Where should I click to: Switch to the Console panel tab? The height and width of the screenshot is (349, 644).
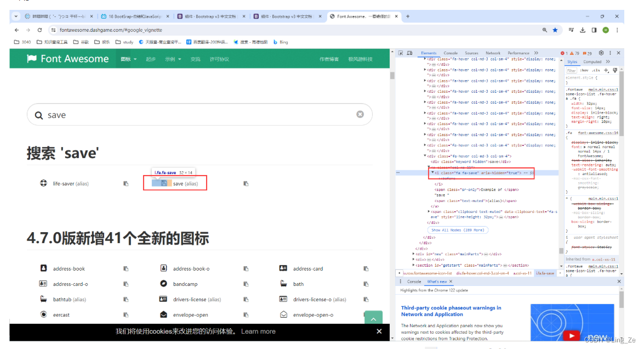point(451,53)
